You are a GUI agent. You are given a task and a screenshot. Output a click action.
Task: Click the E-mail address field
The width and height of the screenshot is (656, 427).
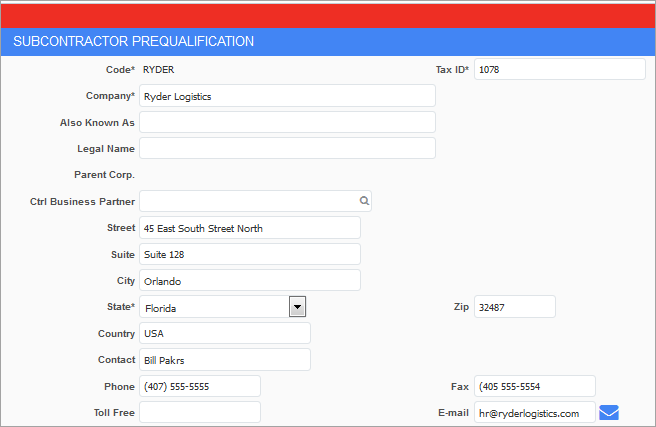tap(534, 413)
